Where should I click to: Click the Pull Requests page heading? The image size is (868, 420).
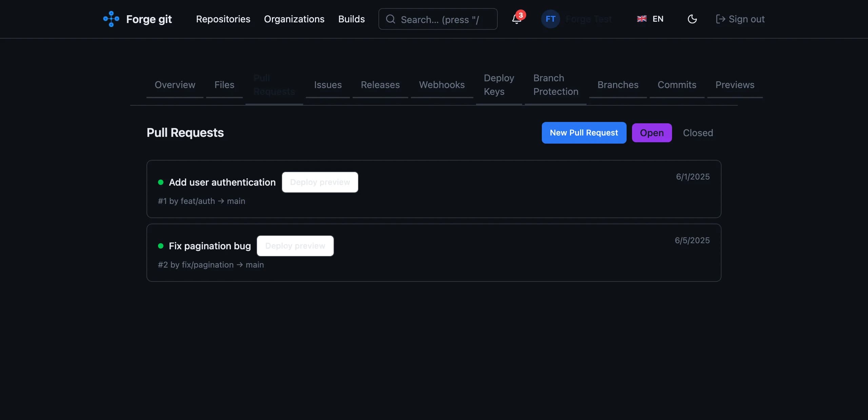click(185, 133)
